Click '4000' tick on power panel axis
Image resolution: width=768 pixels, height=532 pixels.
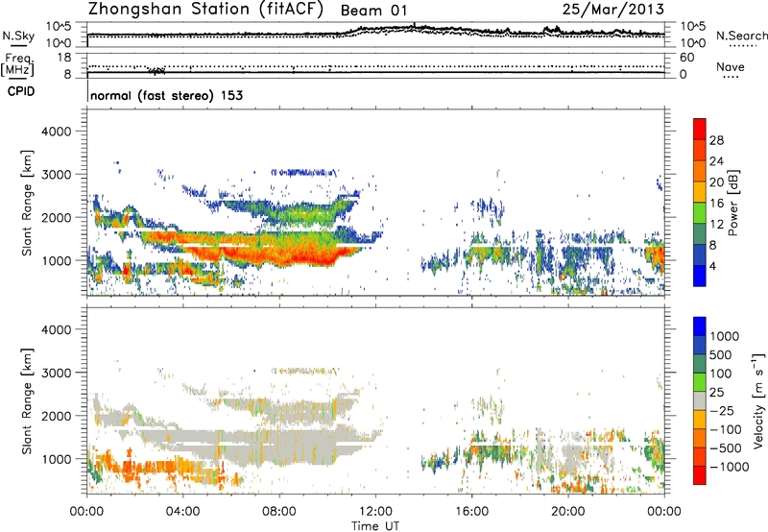[x=57, y=132]
